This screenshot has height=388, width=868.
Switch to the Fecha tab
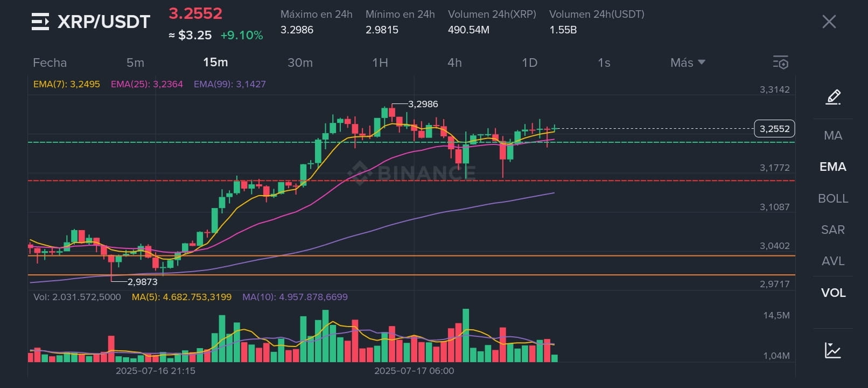pyautogui.click(x=50, y=63)
